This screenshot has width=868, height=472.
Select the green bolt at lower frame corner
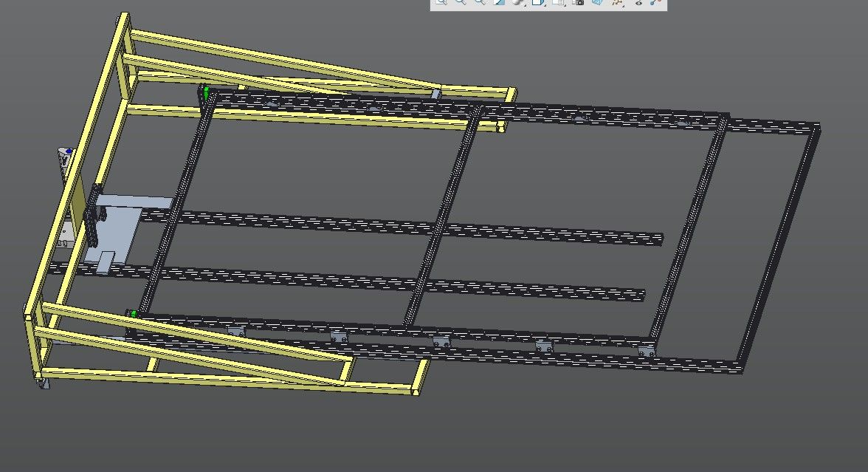tap(134, 314)
